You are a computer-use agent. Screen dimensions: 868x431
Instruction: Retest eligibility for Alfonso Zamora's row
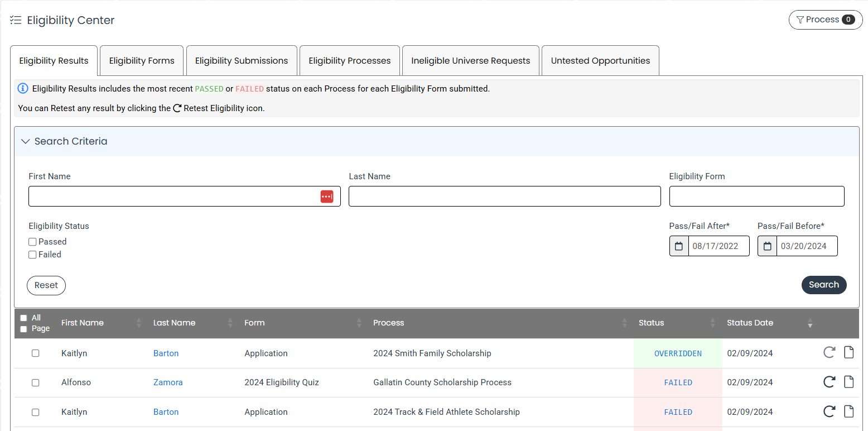829,382
